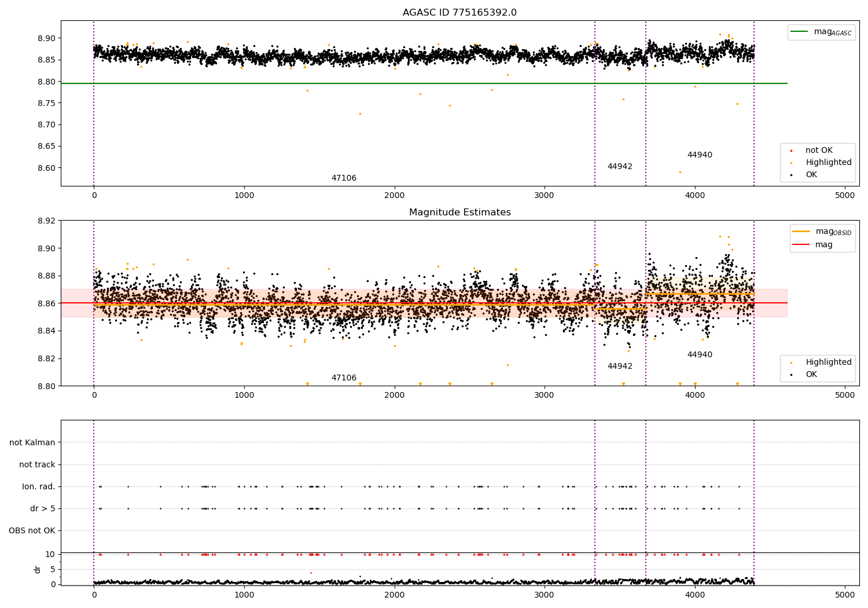868x608 pixels.
Task: Click 'OK' legend label in top plot
Action: pyautogui.click(x=811, y=175)
